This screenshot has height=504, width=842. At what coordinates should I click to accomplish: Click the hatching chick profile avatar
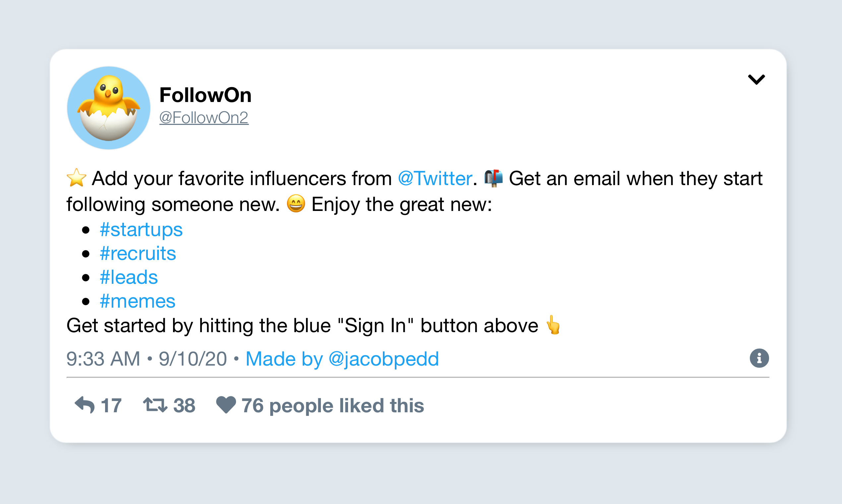tap(108, 108)
